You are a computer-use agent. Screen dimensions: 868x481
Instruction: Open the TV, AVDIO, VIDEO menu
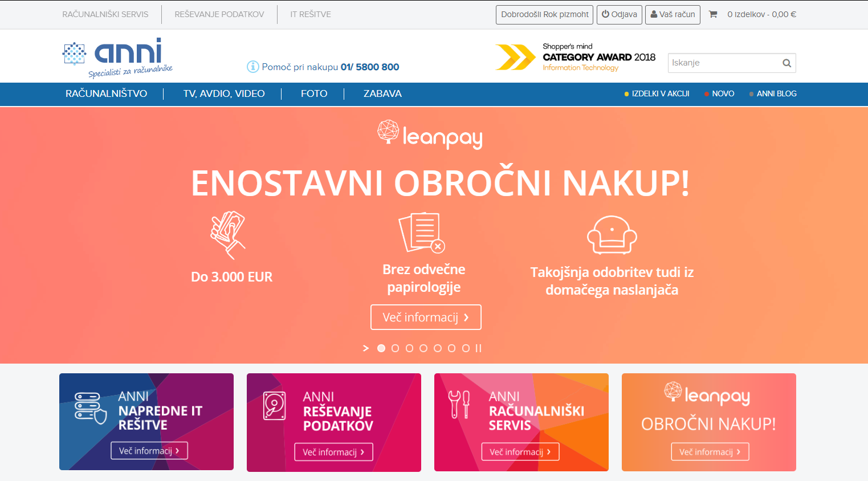pyautogui.click(x=224, y=93)
